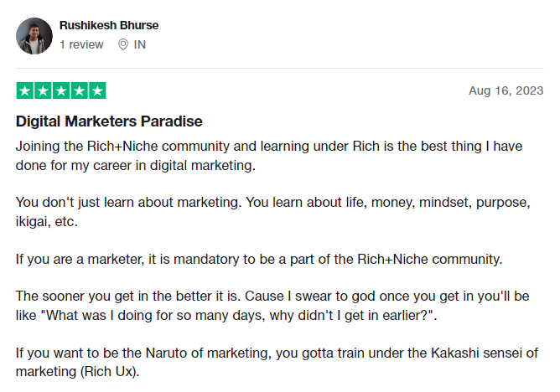Click the "ikigai, etc." text

49,224
